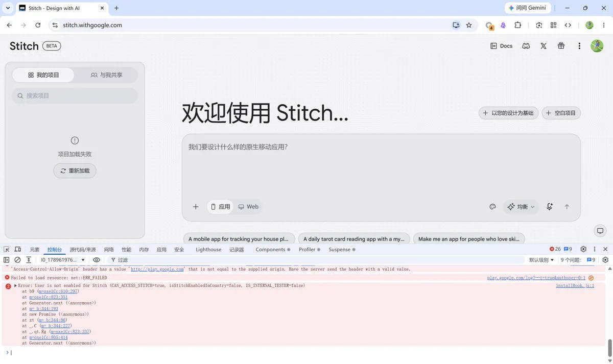The width and height of the screenshot is (613, 364).
Task: Open the Components DevTools tab
Action: coord(273,250)
